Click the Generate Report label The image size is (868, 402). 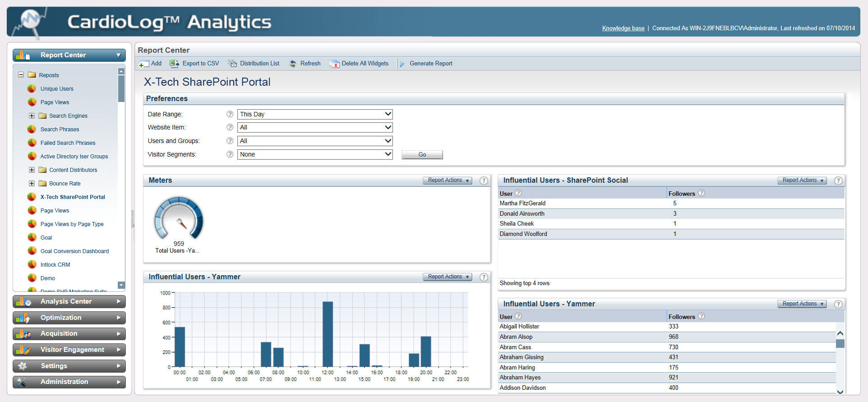pos(431,64)
